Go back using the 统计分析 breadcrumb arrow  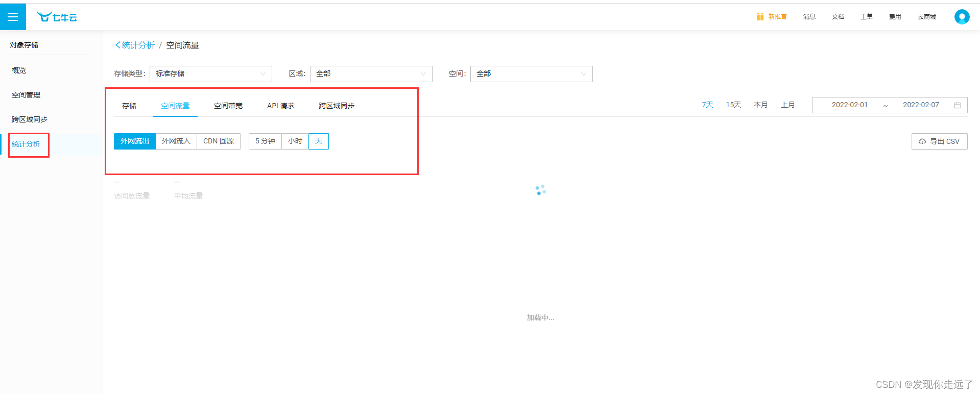118,45
